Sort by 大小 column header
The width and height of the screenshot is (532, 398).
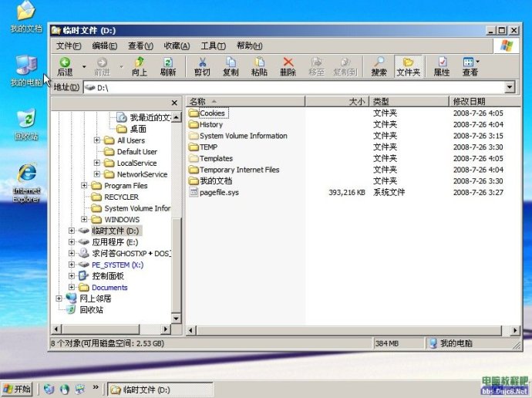coord(337,101)
